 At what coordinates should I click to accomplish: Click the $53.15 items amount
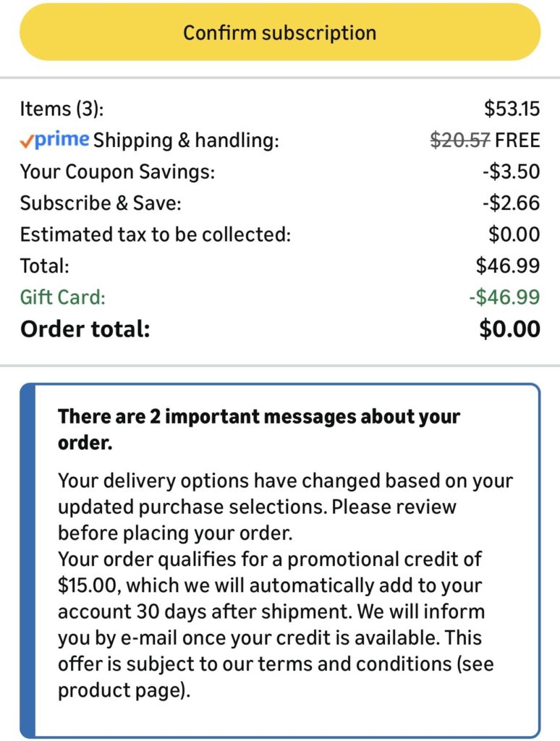coord(512,109)
